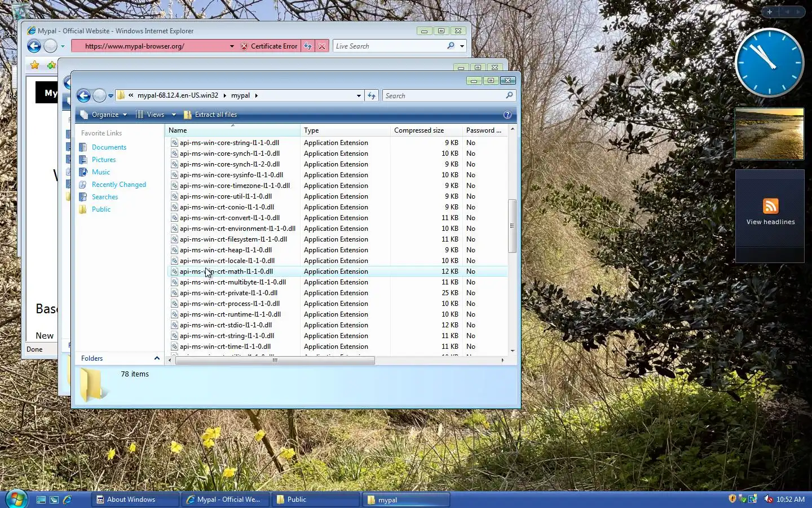
Task: Click the explorer Search field
Action: click(x=444, y=95)
